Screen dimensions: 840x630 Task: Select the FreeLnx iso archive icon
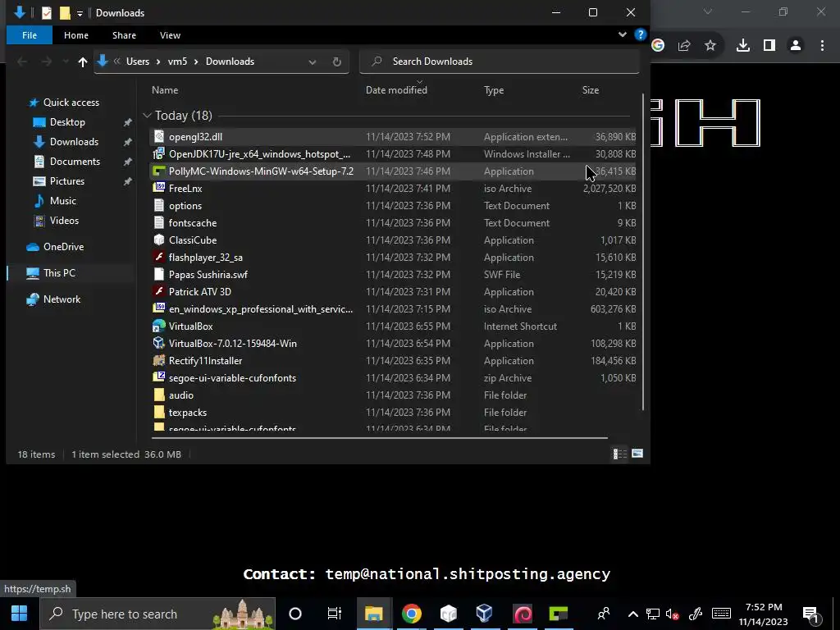(x=158, y=188)
